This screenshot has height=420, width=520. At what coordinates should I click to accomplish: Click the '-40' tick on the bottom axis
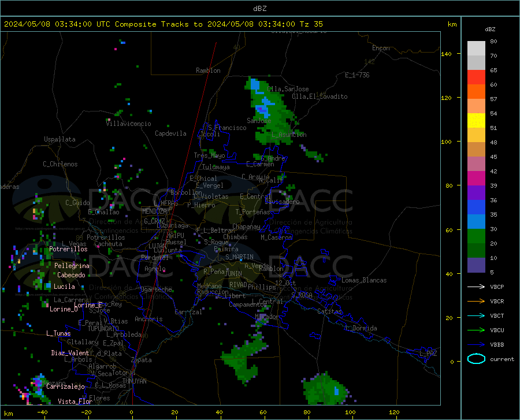coord(42,412)
